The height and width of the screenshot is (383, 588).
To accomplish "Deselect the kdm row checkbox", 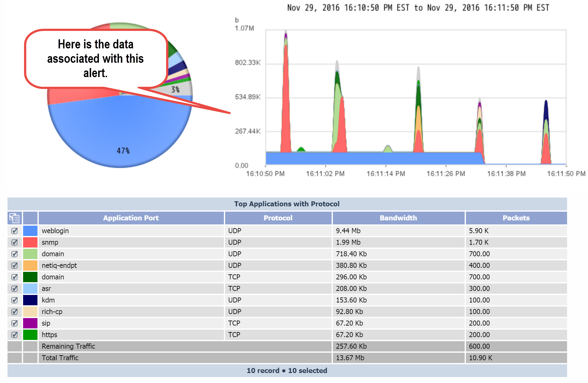I will point(14,300).
